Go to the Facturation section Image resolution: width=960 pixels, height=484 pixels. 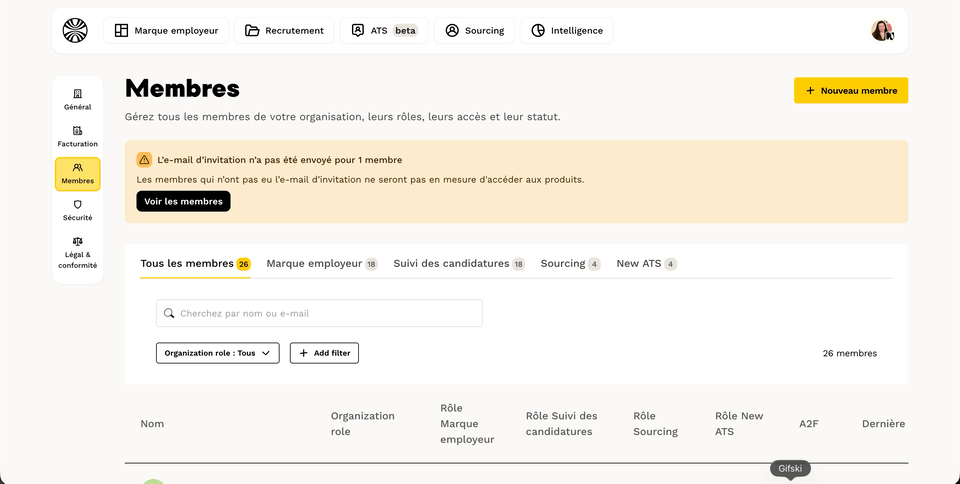pyautogui.click(x=78, y=136)
